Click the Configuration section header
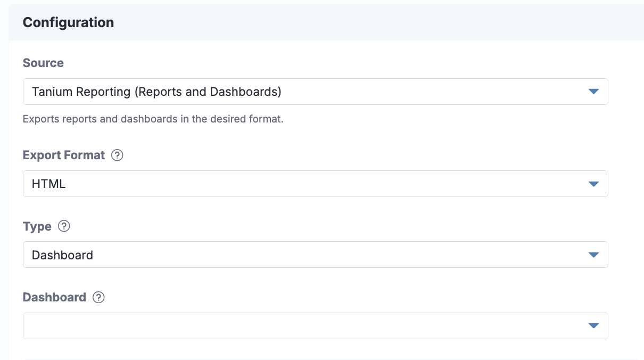 point(68,22)
